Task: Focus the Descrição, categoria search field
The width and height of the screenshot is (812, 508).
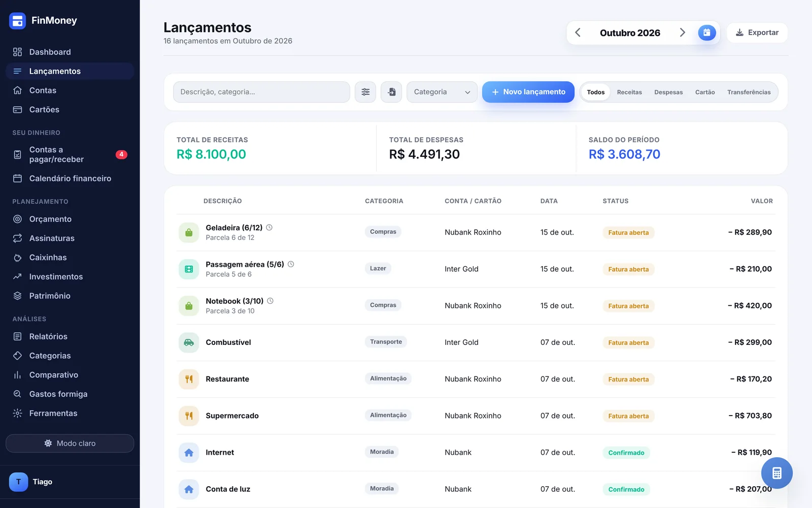Action: point(261,92)
